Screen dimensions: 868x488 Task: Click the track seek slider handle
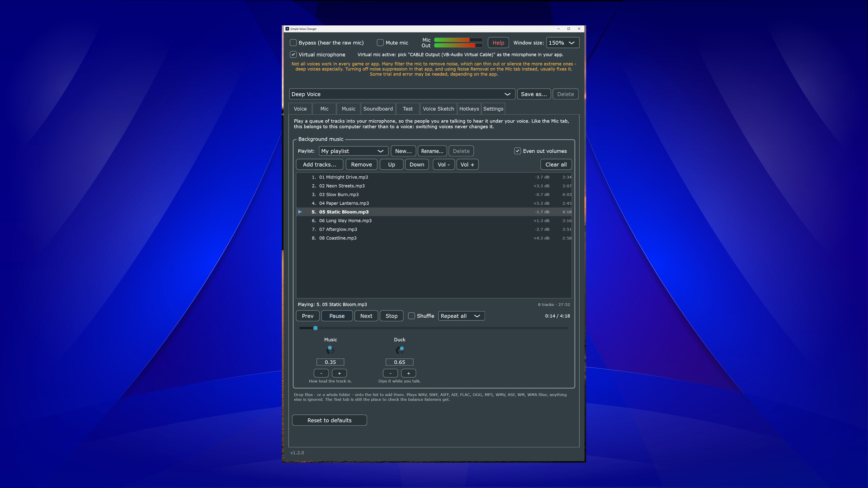click(x=316, y=328)
